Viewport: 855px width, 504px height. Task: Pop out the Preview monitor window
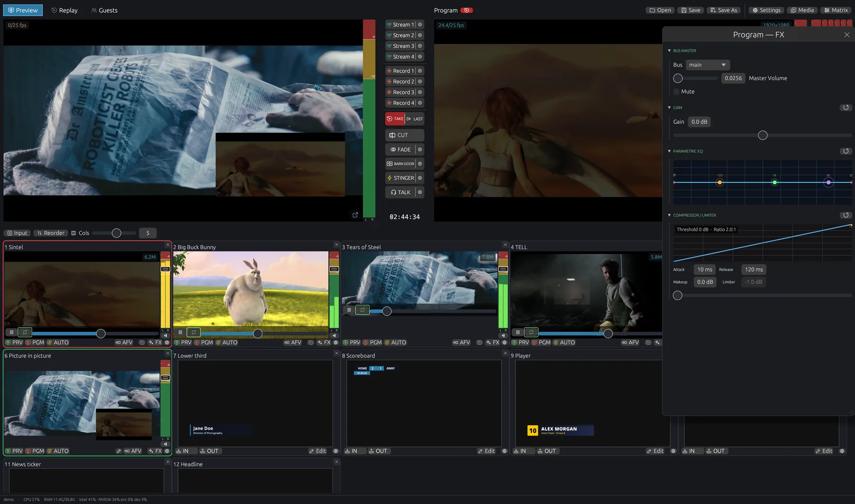click(355, 215)
